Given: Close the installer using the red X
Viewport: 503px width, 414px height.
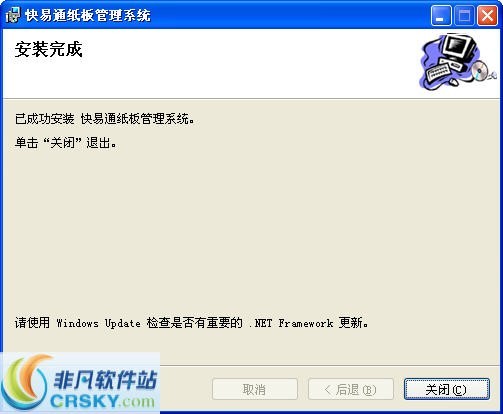Looking at the screenshot, I should tap(487, 16).
